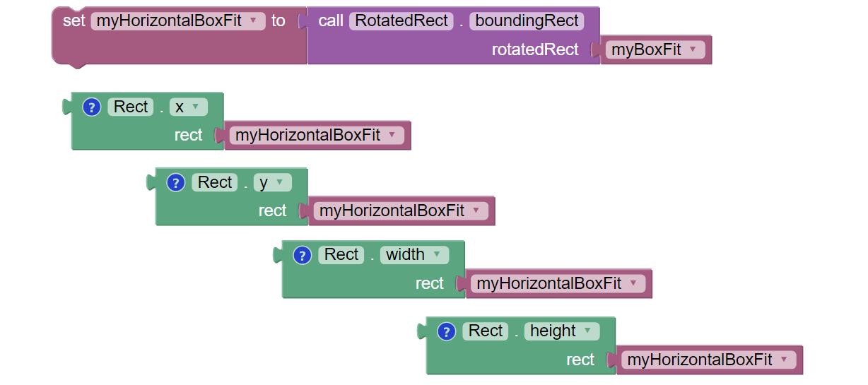Screen dimensions: 868x385
Task: Open myHorizontalBoxFit dropdown on the Rect.width block
Action: [558, 284]
